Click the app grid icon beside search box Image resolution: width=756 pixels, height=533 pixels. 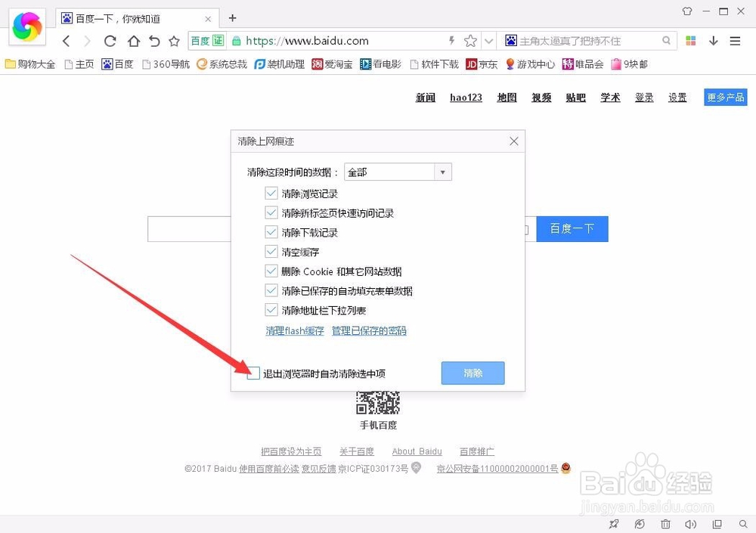click(690, 41)
